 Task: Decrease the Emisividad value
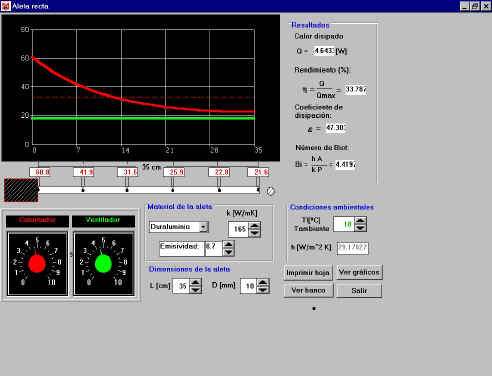coord(228,252)
